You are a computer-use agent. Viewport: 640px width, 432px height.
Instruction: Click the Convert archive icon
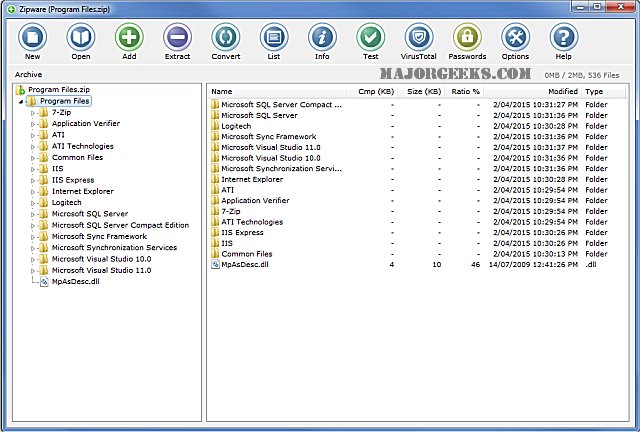(226, 38)
